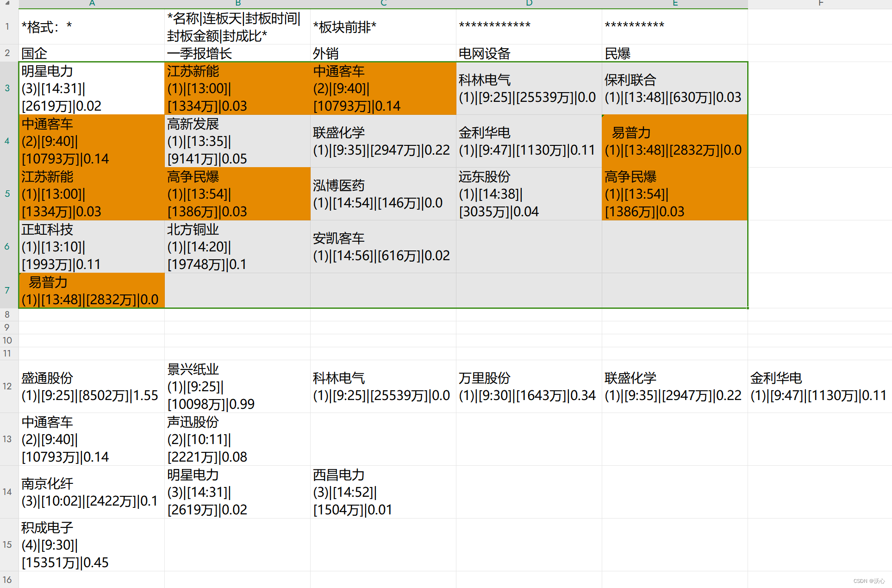Screen dimensions: 892x588
Task: Click the '高新发展' cell
Action: 237,141
